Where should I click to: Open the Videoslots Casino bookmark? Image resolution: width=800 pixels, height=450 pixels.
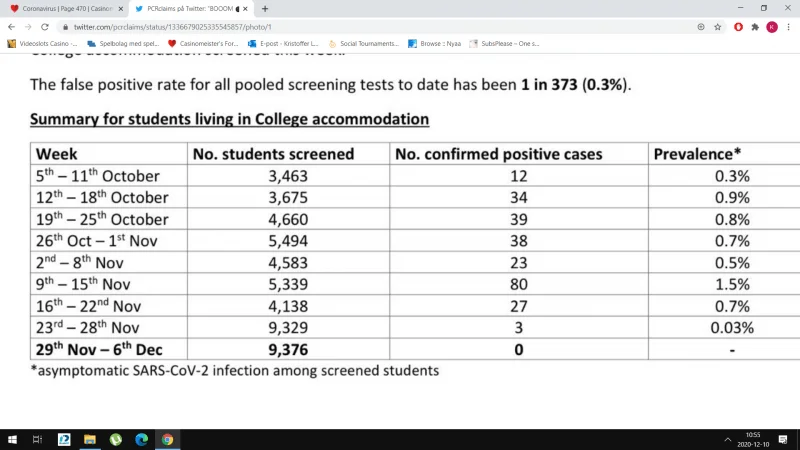coord(42,44)
